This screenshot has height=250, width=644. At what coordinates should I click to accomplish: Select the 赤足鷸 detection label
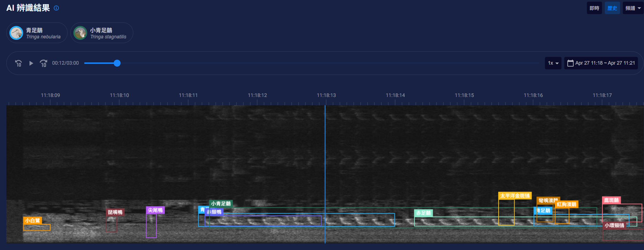(x=424, y=213)
